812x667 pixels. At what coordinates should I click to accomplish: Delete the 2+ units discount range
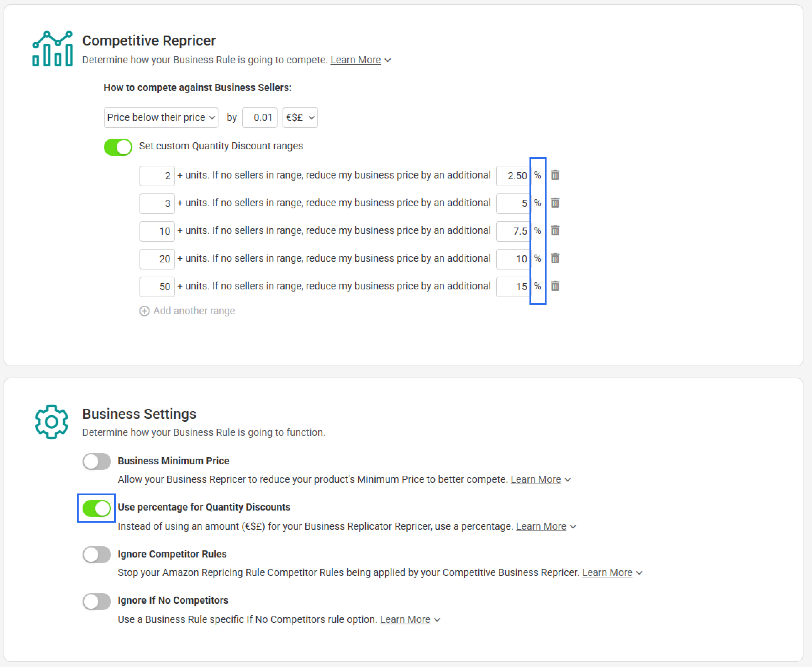555,175
